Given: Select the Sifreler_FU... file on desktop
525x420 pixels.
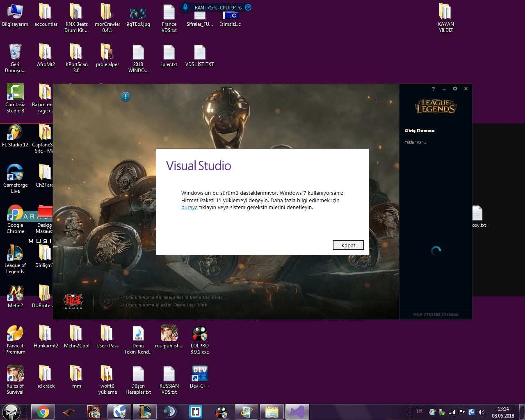Looking at the screenshot, I should (x=200, y=19).
